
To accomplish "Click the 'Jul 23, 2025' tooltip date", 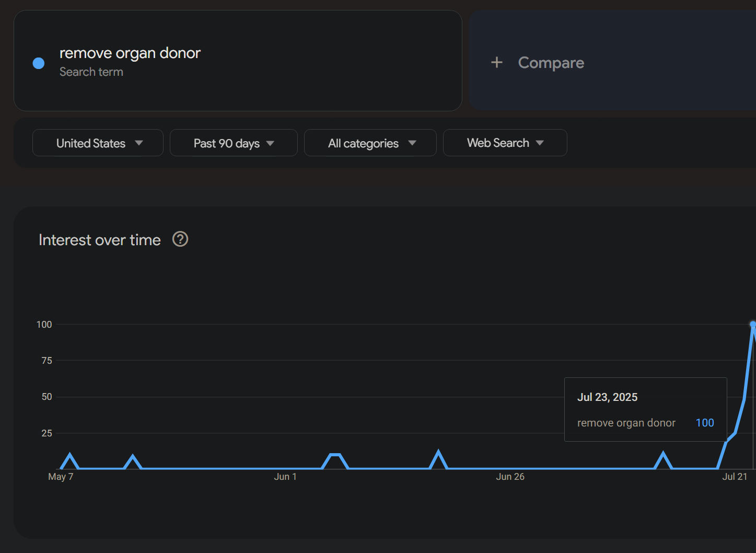I will pyautogui.click(x=607, y=397).
